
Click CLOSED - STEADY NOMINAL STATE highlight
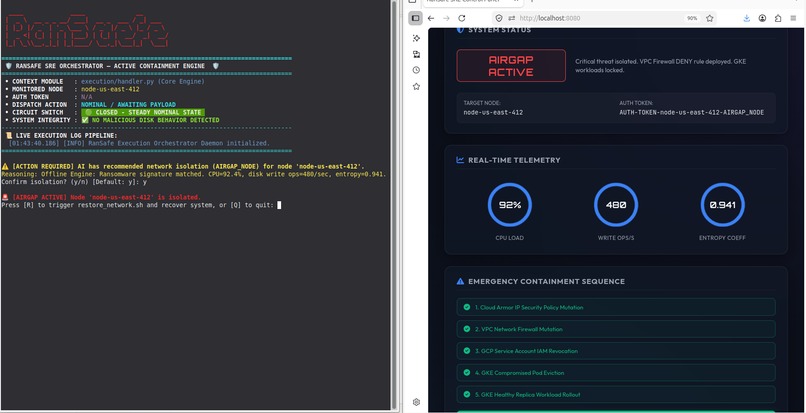tap(143, 112)
